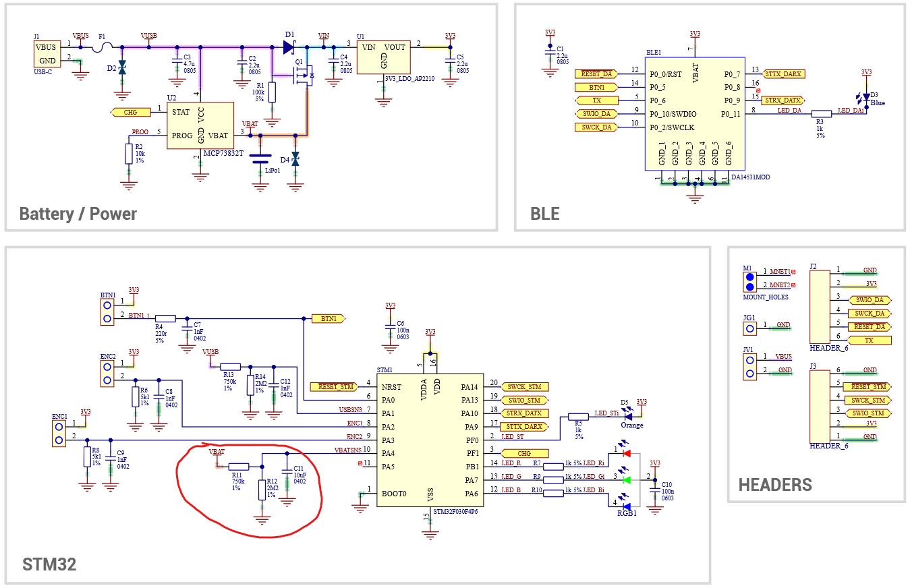
Task: Click the Battery / Power section title
Action: pyautogui.click(x=78, y=214)
